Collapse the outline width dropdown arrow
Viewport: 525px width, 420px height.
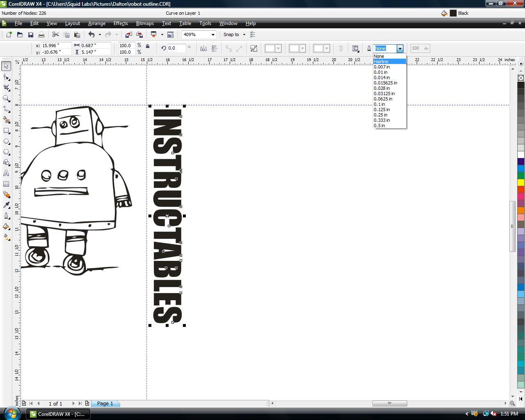(400, 48)
